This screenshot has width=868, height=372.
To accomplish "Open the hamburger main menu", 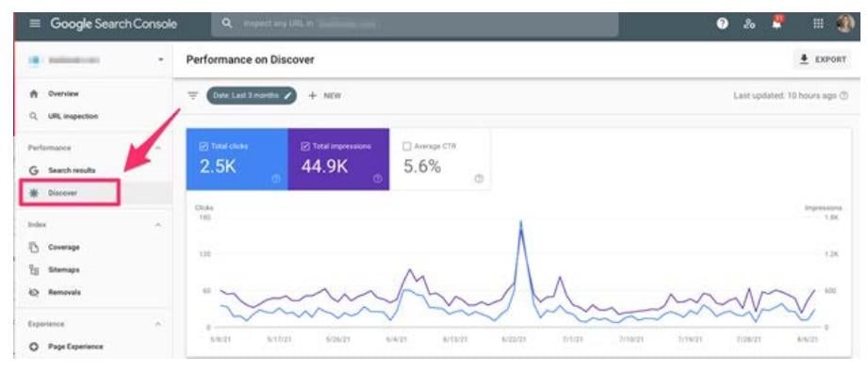I will (35, 24).
